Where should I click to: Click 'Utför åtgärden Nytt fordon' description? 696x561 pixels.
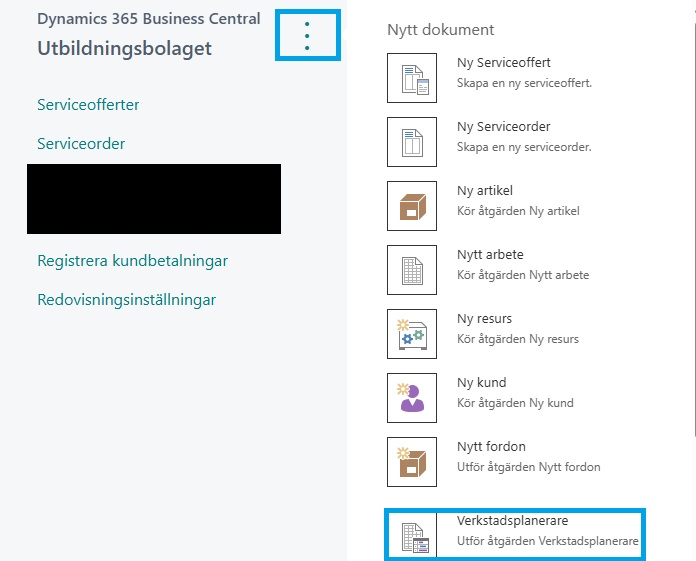[x=529, y=467]
